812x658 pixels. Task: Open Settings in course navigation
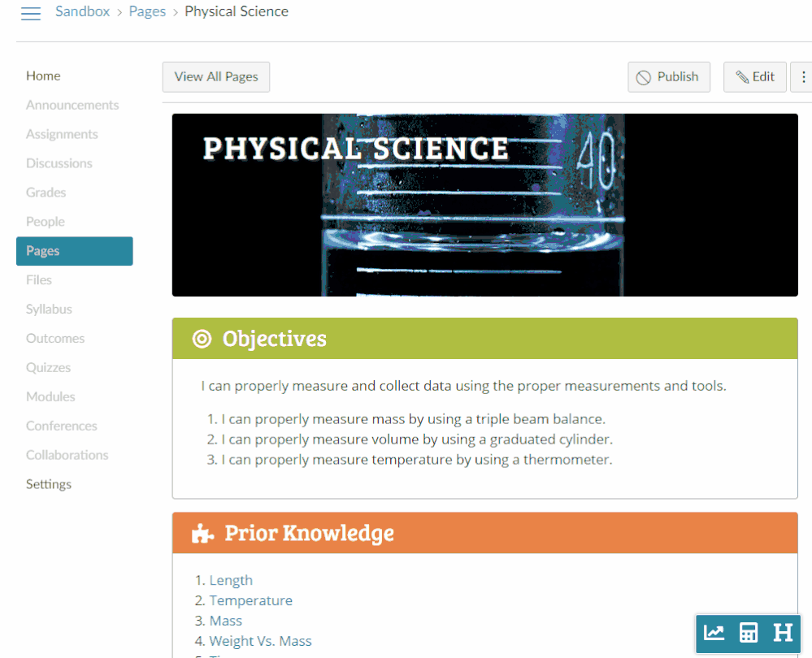tap(49, 484)
